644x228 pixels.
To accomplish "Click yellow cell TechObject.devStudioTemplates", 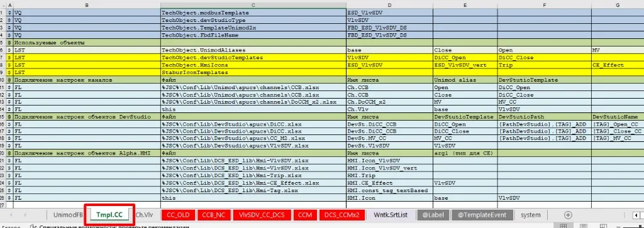I will click(x=253, y=57).
